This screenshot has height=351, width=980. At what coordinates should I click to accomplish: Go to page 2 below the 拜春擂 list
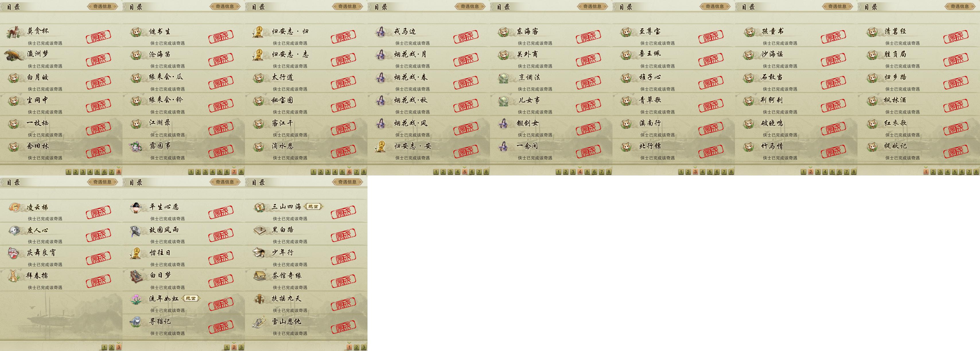(112, 347)
